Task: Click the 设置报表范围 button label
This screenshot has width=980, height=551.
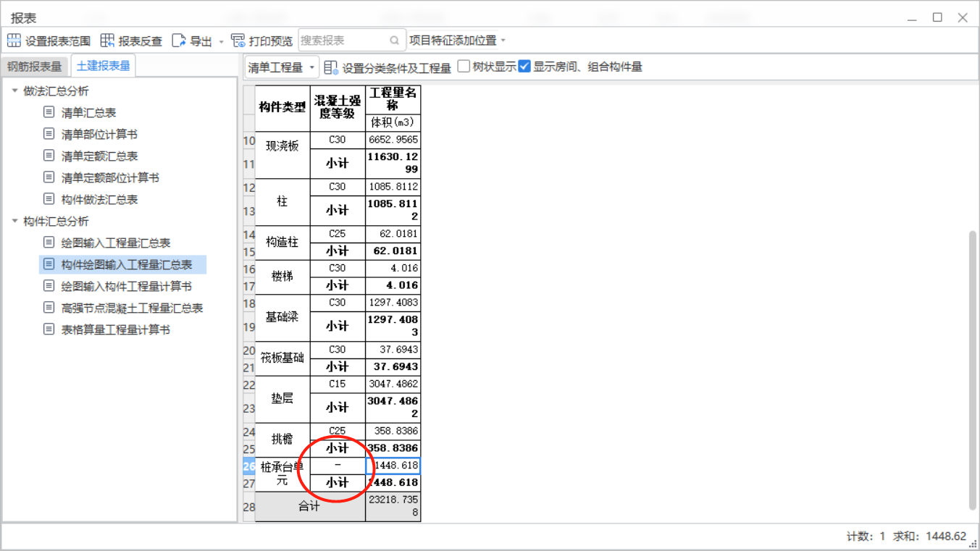Action: pyautogui.click(x=58, y=41)
